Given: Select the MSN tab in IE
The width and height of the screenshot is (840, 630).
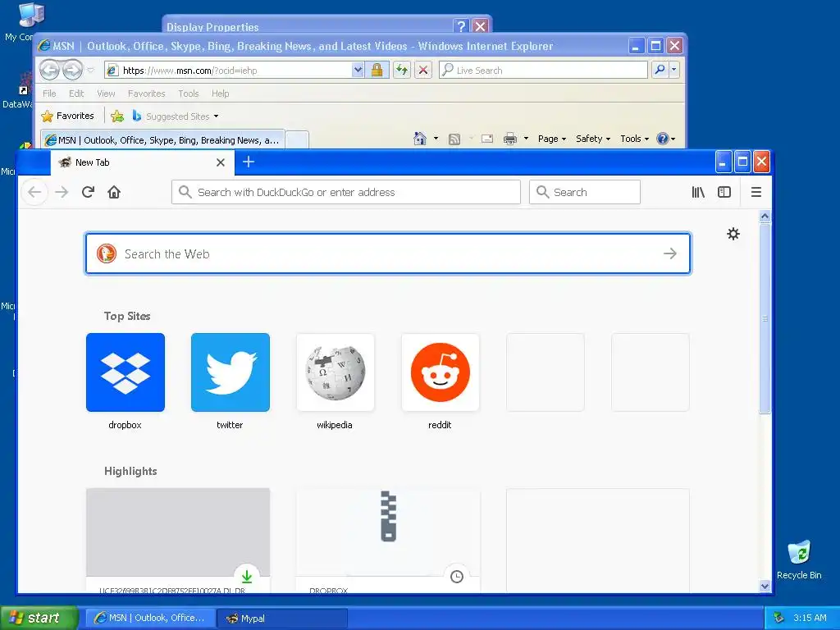Looking at the screenshot, I should click(162, 139).
